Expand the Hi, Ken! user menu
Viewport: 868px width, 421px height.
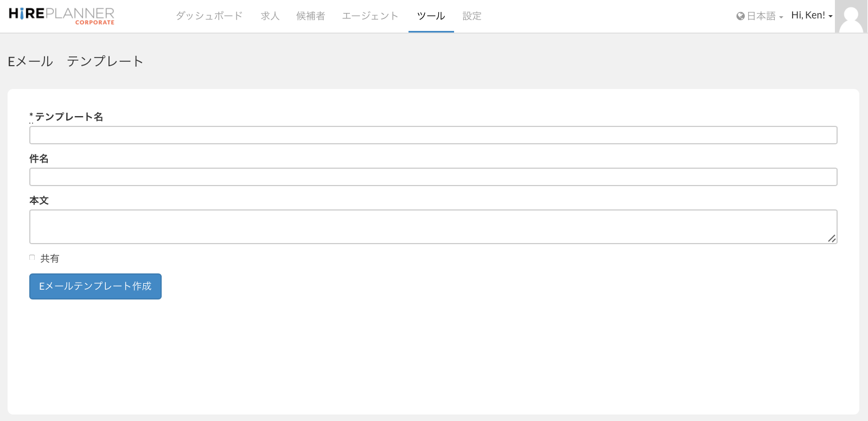(812, 16)
